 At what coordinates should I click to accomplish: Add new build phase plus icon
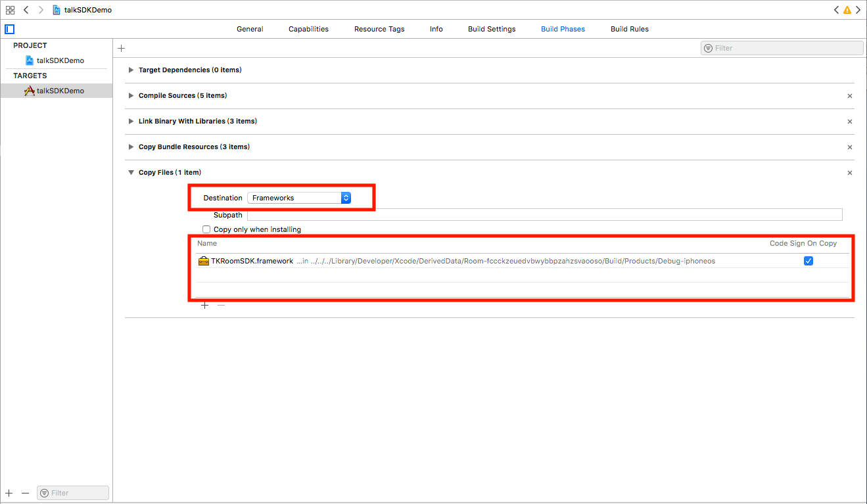[x=121, y=48]
